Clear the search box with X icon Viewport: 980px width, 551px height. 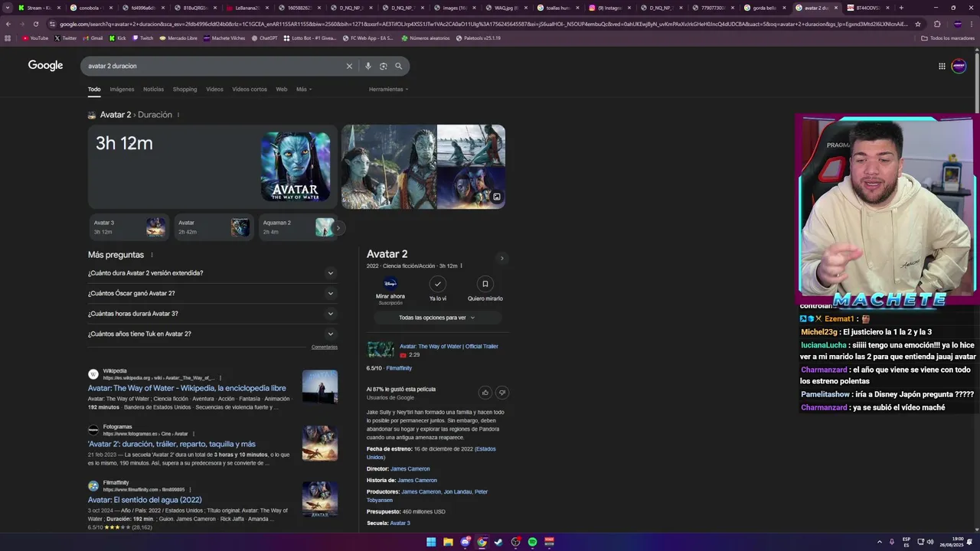[349, 66]
